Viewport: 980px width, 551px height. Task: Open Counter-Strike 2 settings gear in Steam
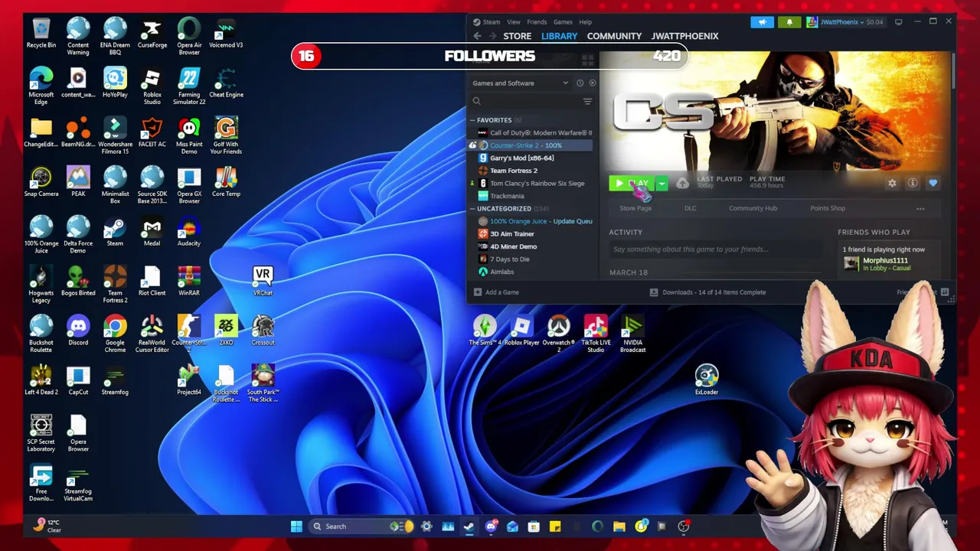[x=892, y=183]
